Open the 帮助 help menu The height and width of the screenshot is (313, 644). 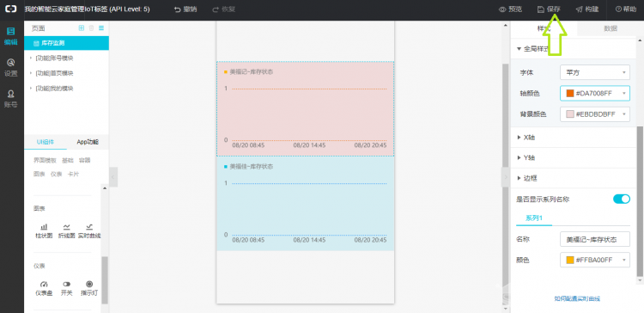tap(625, 9)
